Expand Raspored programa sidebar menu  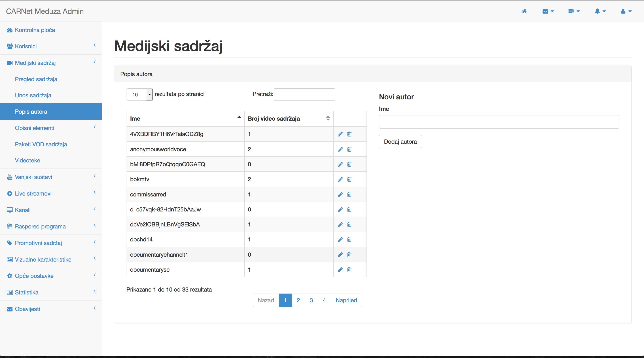pyautogui.click(x=51, y=226)
